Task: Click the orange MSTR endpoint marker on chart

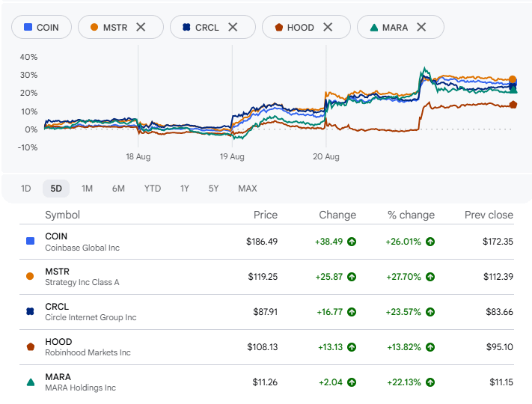Action: [513, 80]
